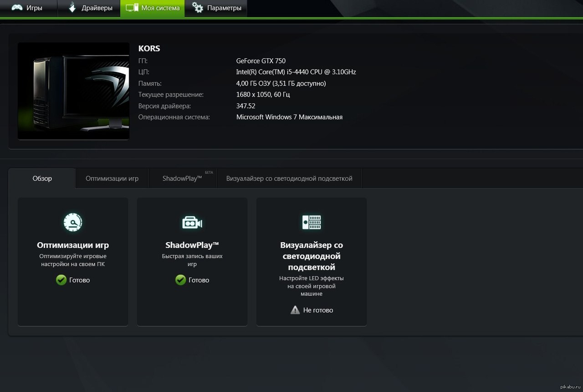The width and height of the screenshot is (583, 392).
Task: Click the BETA badge next to ShadowPlay tab
Action: tap(209, 173)
